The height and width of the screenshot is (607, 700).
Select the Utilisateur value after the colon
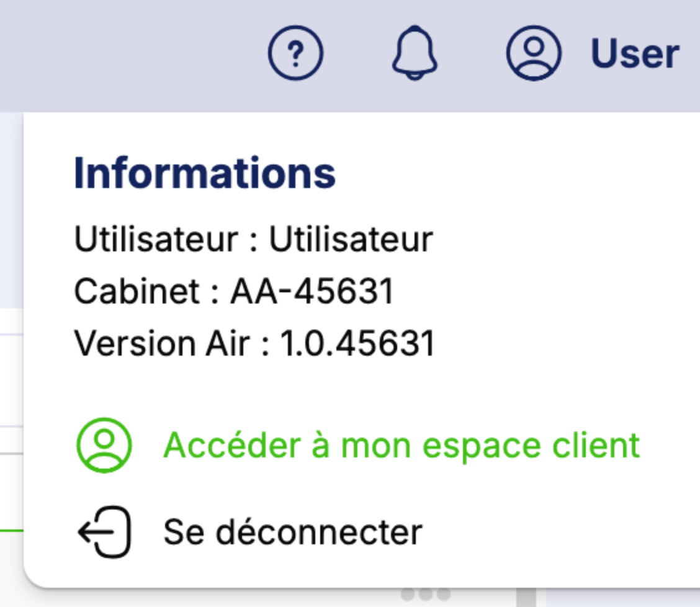coord(350,239)
